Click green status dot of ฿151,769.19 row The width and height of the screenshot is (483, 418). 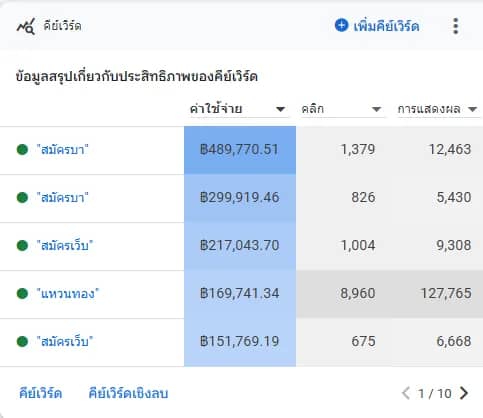coord(22,342)
